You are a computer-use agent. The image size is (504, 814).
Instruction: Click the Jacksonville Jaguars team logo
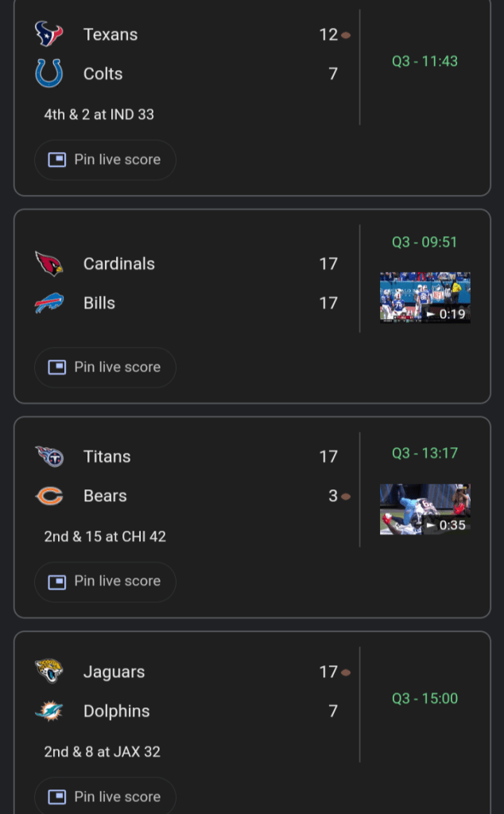(x=48, y=672)
